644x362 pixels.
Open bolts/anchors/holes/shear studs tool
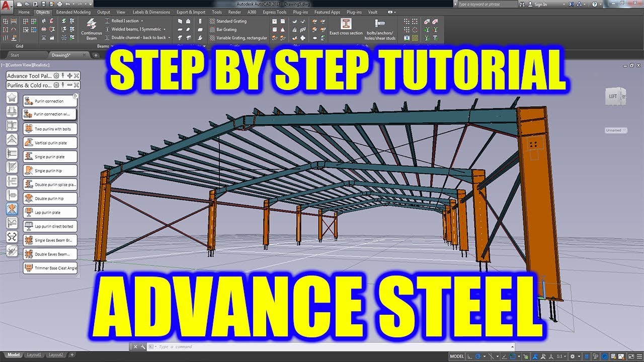[x=381, y=29]
